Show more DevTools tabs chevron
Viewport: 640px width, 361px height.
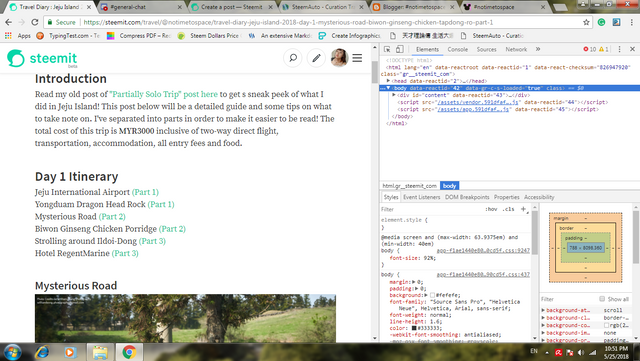pyautogui.click(x=538, y=49)
